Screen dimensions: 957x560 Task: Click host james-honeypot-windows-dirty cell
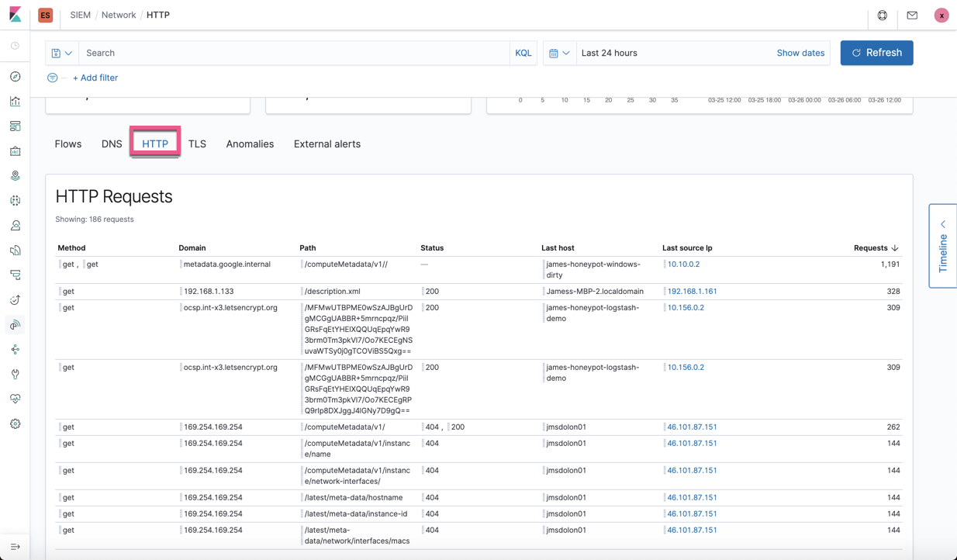click(x=593, y=270)
